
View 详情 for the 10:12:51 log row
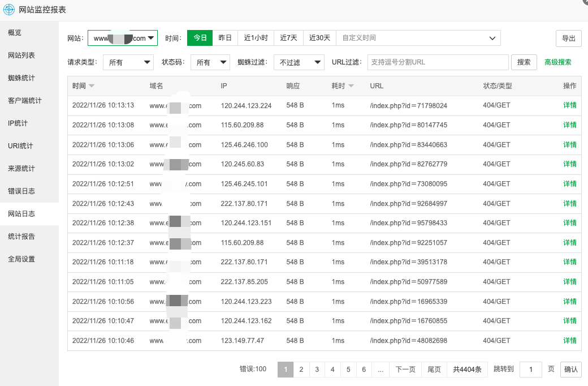570,183
